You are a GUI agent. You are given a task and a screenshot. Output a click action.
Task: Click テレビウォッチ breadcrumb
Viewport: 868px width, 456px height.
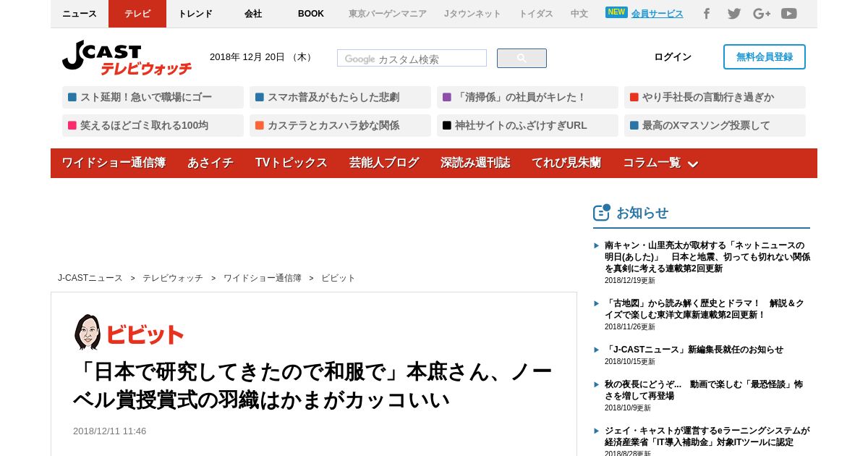[x=173, y=278]
